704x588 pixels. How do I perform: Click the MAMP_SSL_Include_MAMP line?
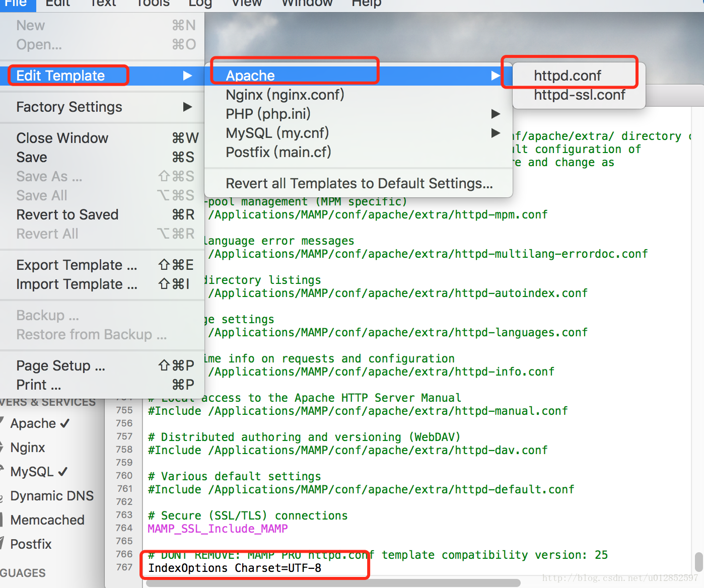[x=218, y=529]
